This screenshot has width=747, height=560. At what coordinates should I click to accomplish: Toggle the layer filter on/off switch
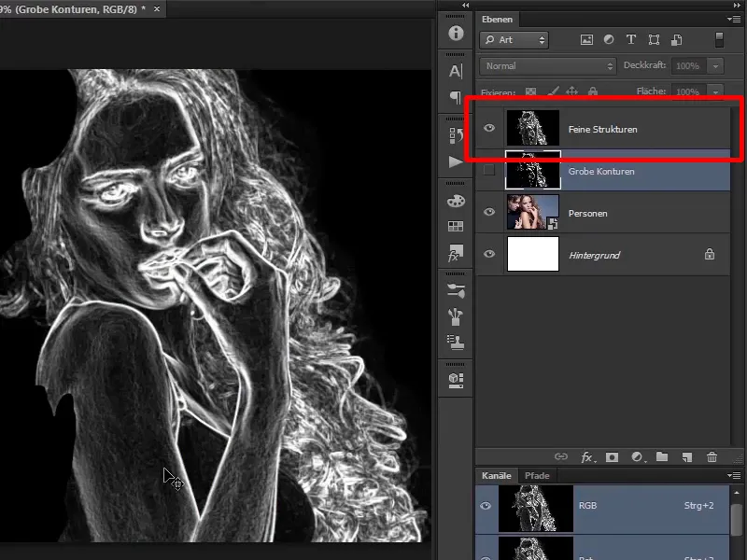719,40
